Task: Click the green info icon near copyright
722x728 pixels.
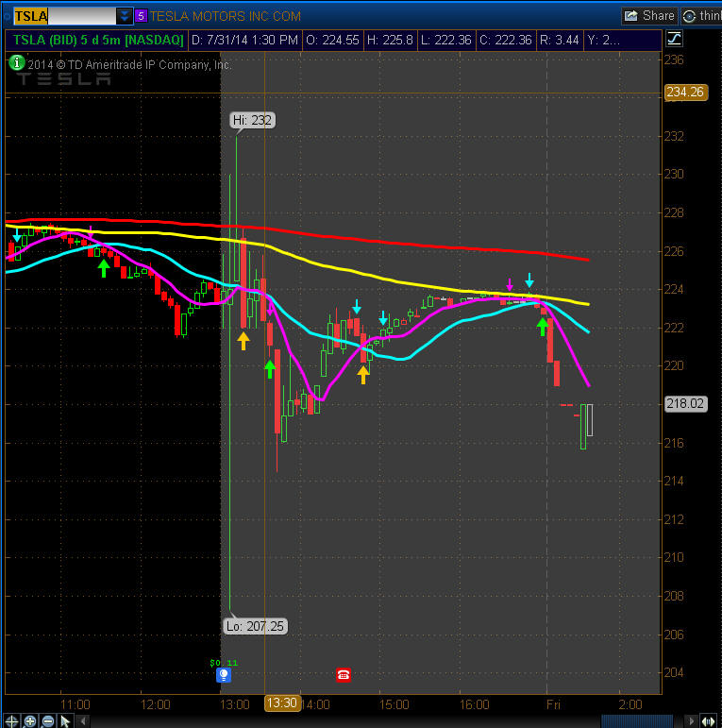Action: 15,63
